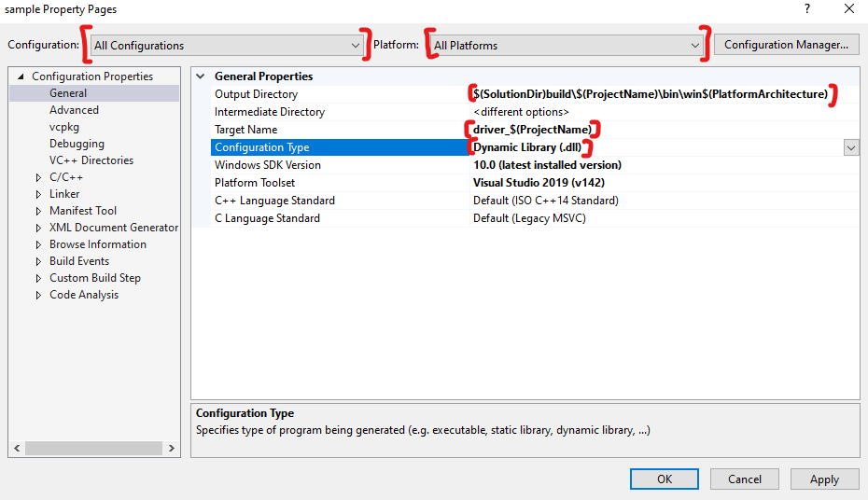Select the C++ Language Standard property label

tap(274, 201)
